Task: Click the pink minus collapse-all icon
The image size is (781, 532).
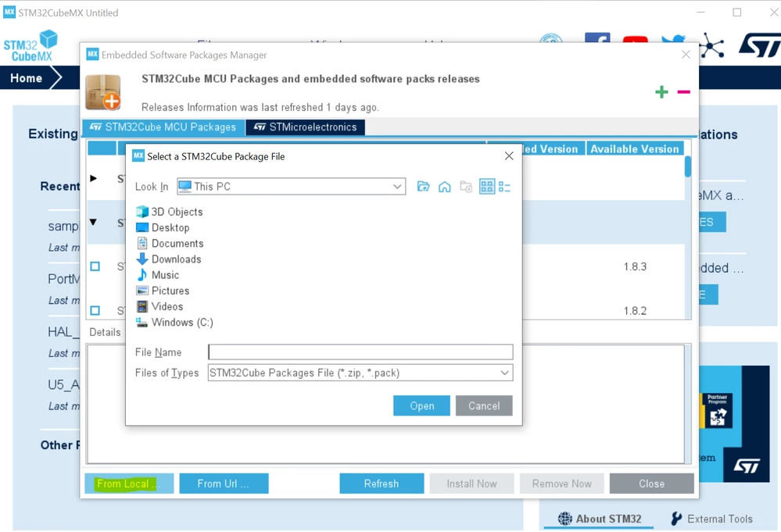Action: [x=683, y=91]
